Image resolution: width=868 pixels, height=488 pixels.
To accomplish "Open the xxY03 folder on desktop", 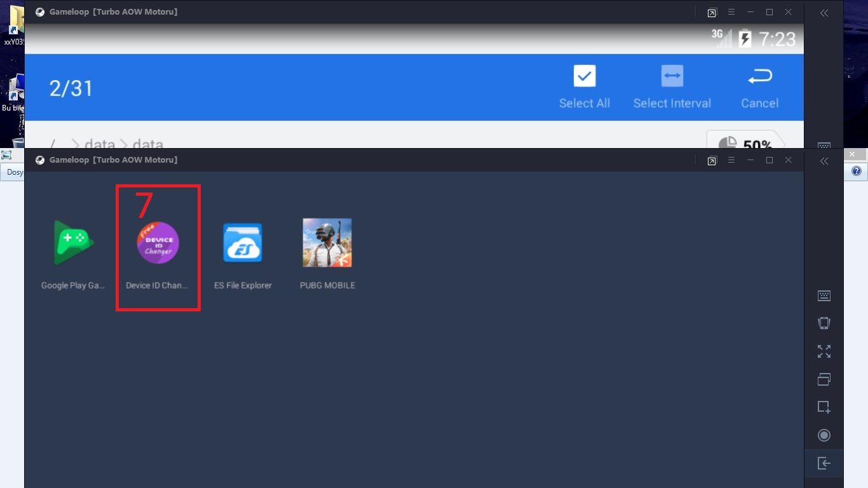I will tap(14, 27).
